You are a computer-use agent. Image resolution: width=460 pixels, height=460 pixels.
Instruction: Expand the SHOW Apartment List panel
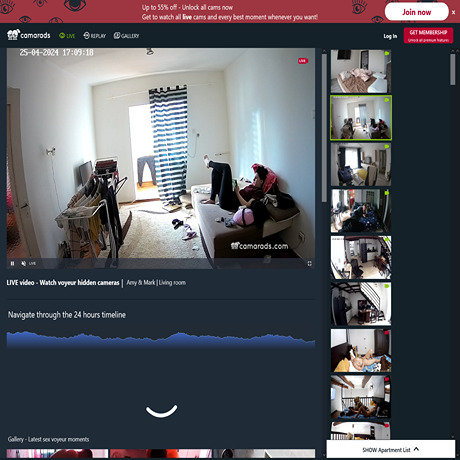pos(391,450)
